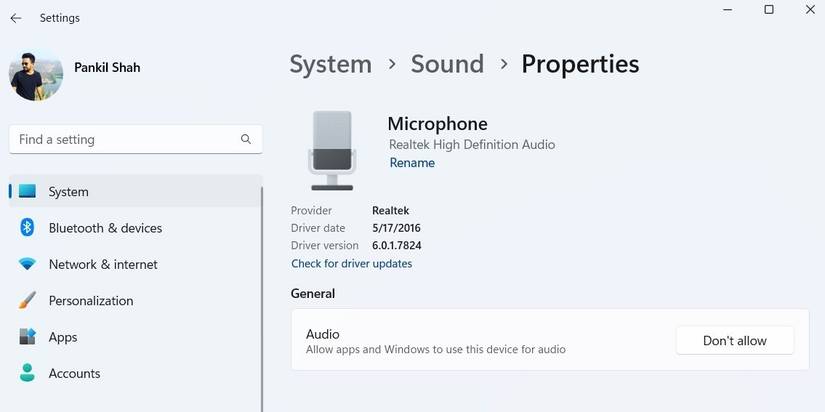Click the Personalization paintbrush icon
Image resolution: width=825 pixels, height=412 pixels.
click(27, 300)
